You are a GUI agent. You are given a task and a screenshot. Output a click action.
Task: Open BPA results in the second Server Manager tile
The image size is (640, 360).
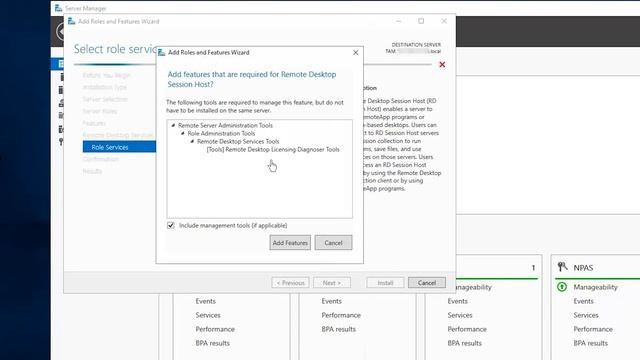[338, 329]
